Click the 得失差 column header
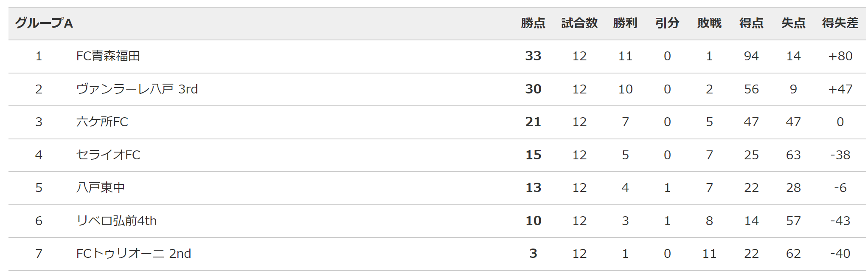This screenshot has height=277, width=868. [840, 23]
